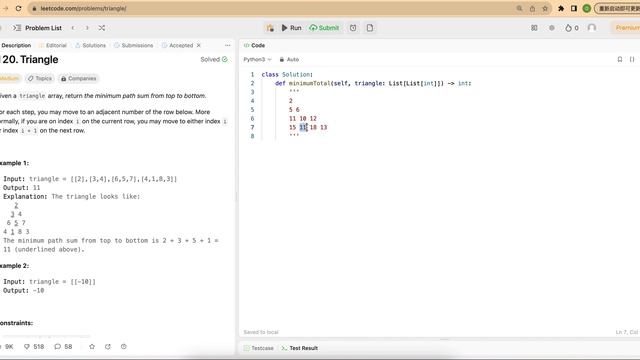Click the 'Output: -10' line in Example 2

pos(24,291)
